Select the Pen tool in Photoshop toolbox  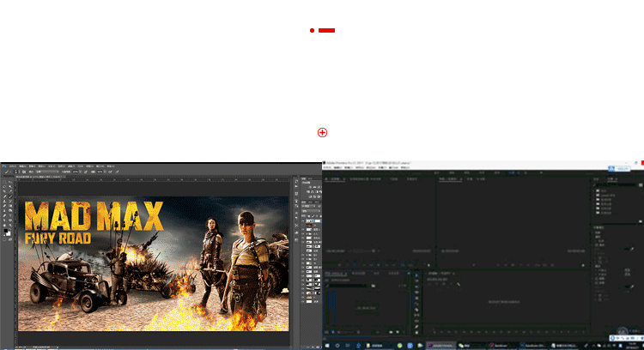pyautogui.click(x=4, y=215)
